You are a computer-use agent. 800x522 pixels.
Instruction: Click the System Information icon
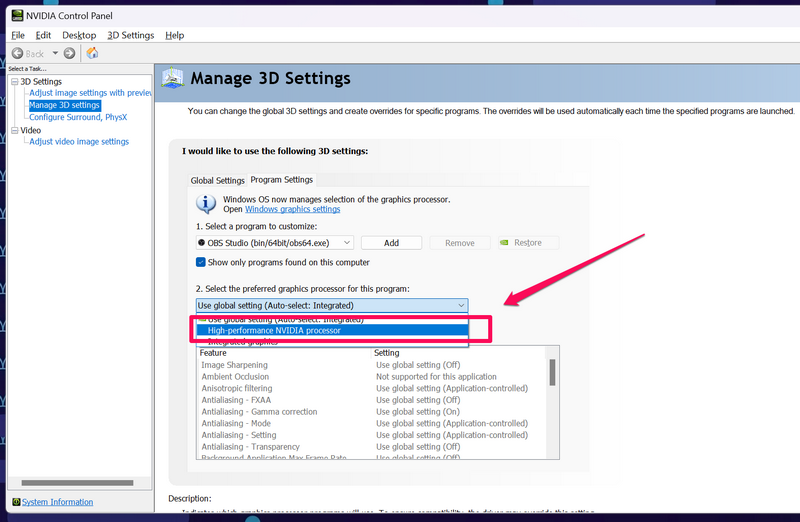(x=16, y=502)
